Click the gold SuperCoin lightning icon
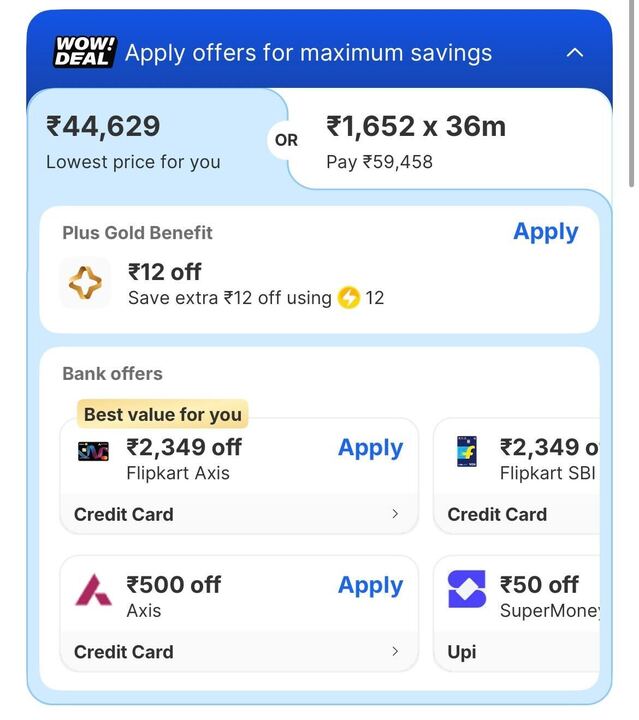The height and width of the screenshot is (720, 639). tap(348, 298)
